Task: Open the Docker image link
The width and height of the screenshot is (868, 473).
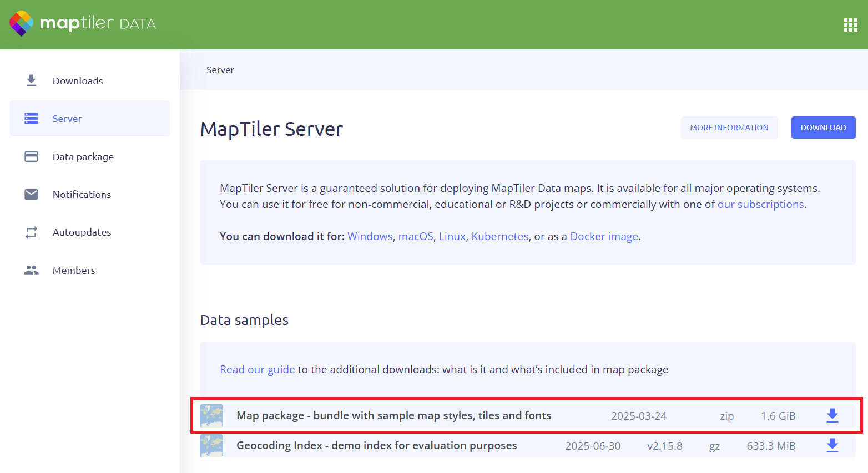Action: tap(604, 236)
